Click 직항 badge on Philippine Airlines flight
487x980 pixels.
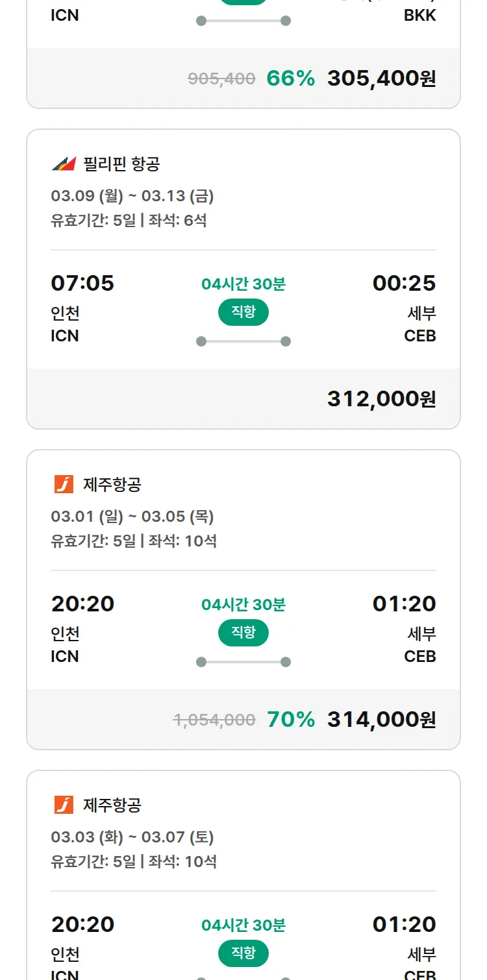click(x=243, y=312)
